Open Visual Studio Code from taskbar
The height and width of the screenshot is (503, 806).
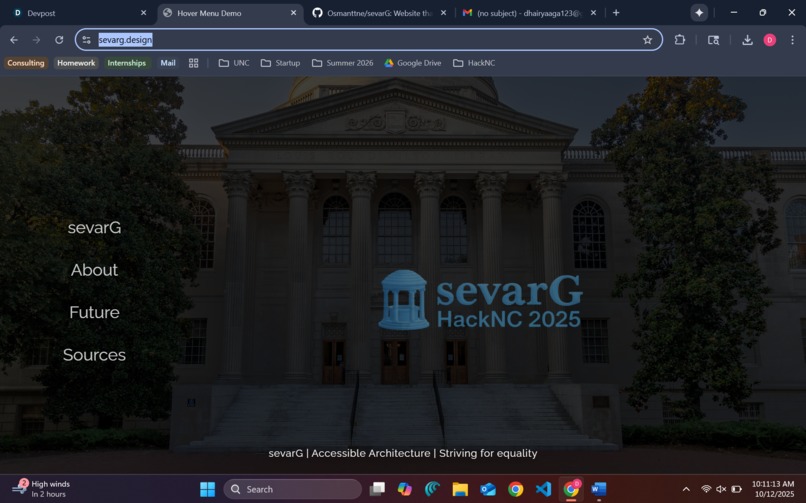click(x=543, y=489)
